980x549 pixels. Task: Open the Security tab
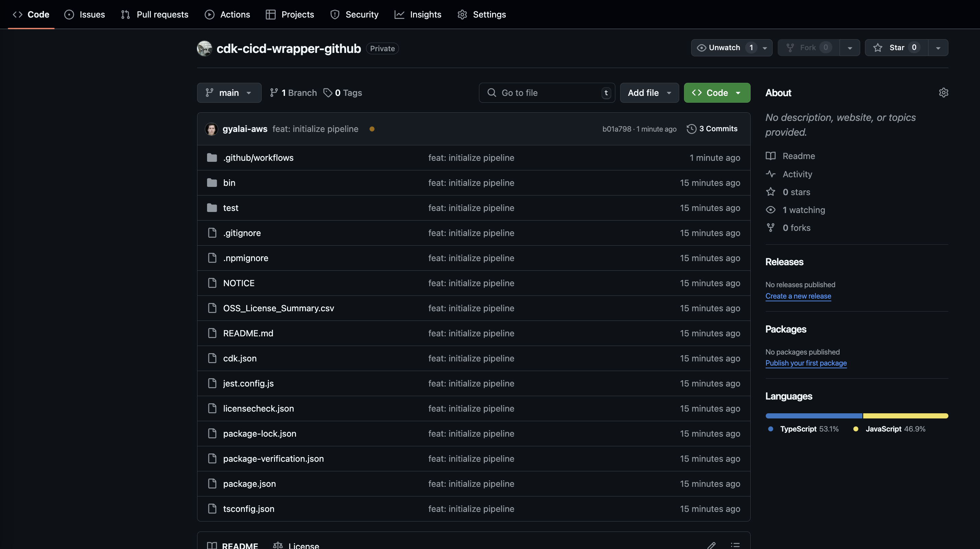(354, 14)
